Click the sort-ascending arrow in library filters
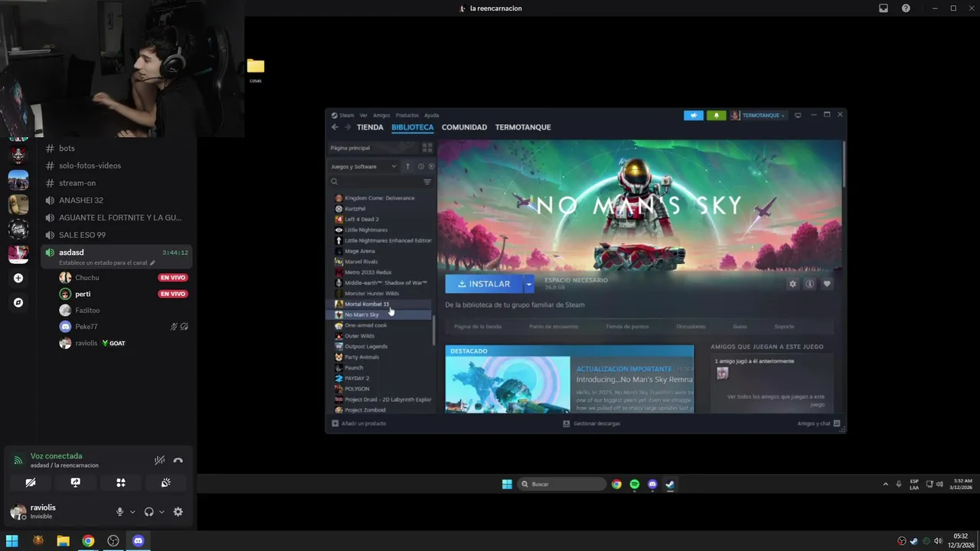 tap(408, 167)
